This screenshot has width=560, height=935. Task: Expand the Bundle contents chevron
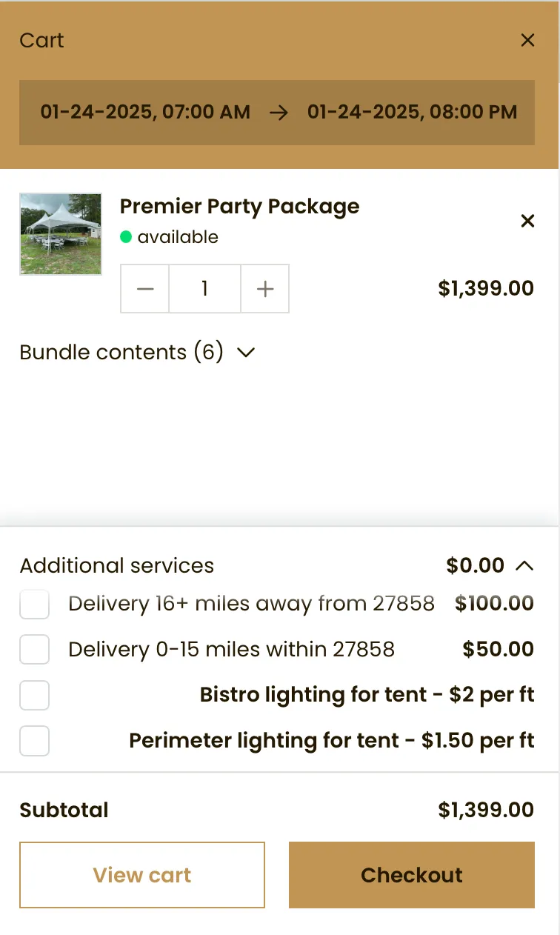point(246,353)
